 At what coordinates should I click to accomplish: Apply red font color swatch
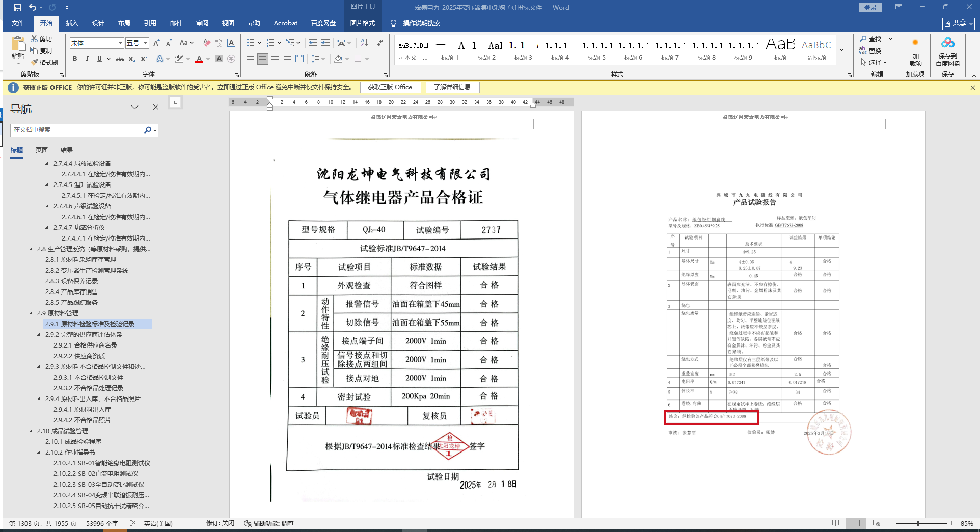click(199, 59)
